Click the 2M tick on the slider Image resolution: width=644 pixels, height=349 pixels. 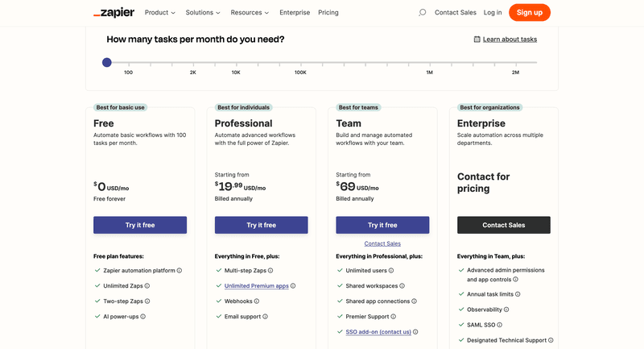click(516, 64)
